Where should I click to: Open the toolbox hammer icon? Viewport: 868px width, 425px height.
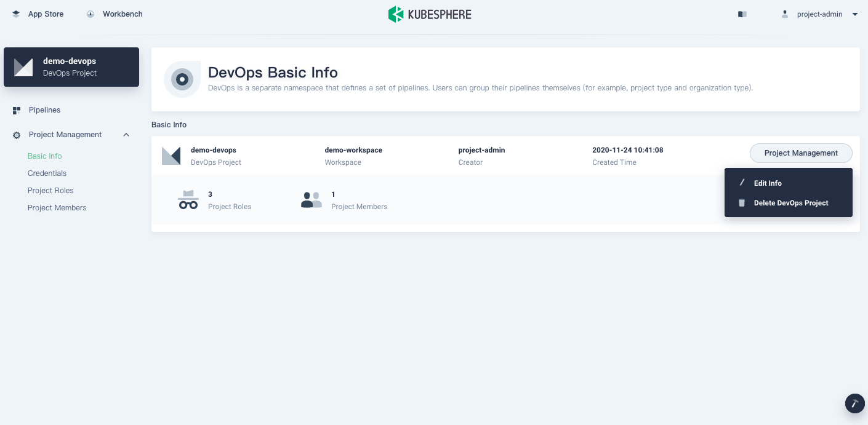pos(854,403)
